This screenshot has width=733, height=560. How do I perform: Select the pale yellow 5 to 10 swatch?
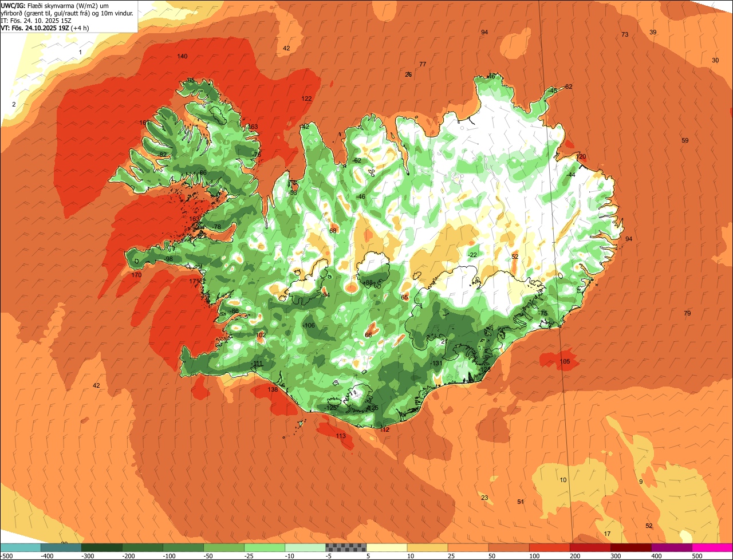tap(387, 547)
